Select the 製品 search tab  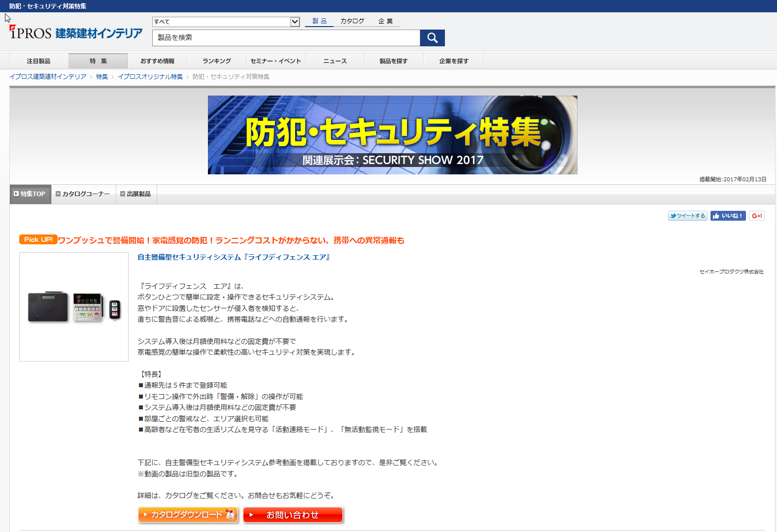coord(319,21)
